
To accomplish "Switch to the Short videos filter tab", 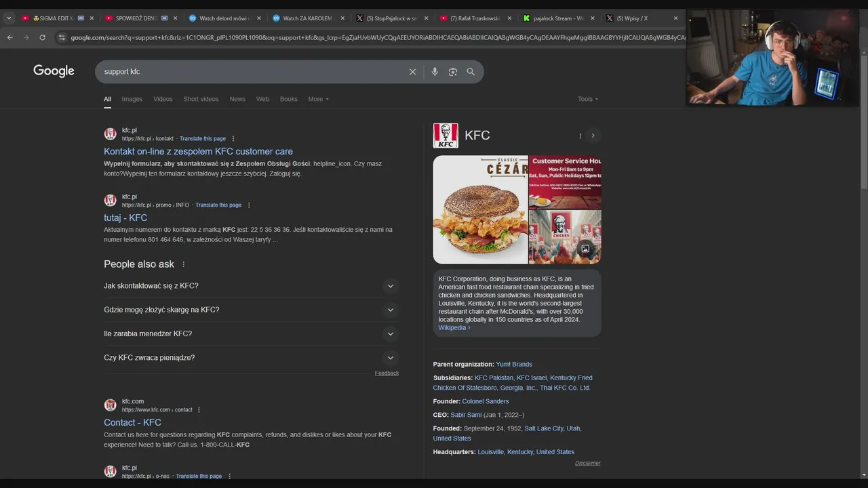I will point(201,99).
